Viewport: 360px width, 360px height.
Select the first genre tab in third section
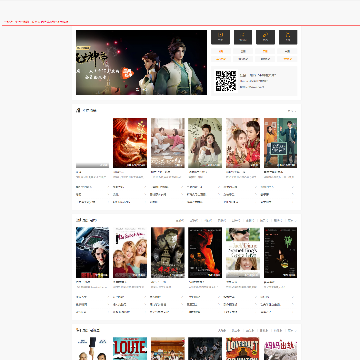[222, 330]
